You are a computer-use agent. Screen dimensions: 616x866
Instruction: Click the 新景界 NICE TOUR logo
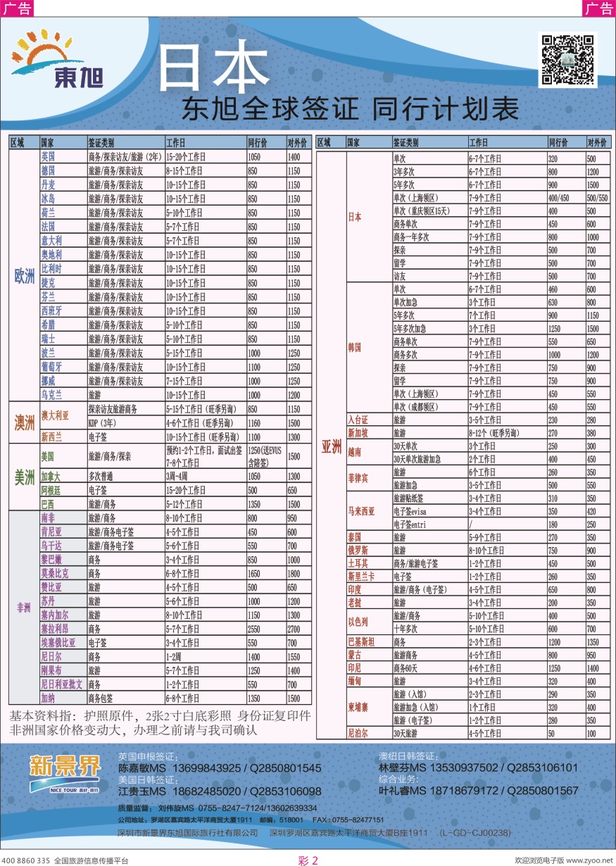64,773
